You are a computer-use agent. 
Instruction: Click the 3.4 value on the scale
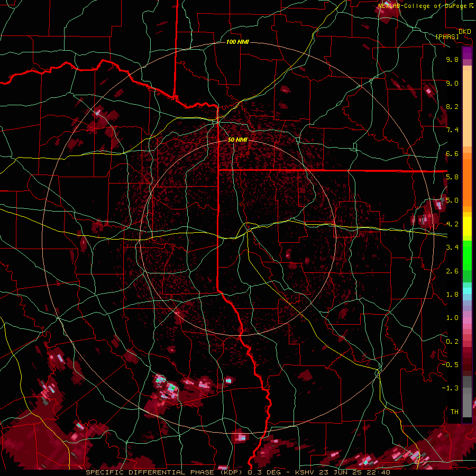pyautogui.click(x=452, y=248)
